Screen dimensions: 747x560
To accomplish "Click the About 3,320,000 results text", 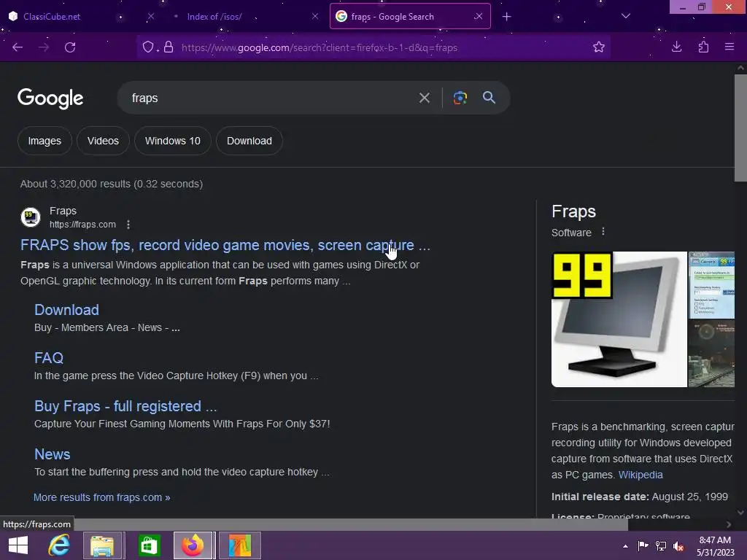I will (x=112, y=184).
